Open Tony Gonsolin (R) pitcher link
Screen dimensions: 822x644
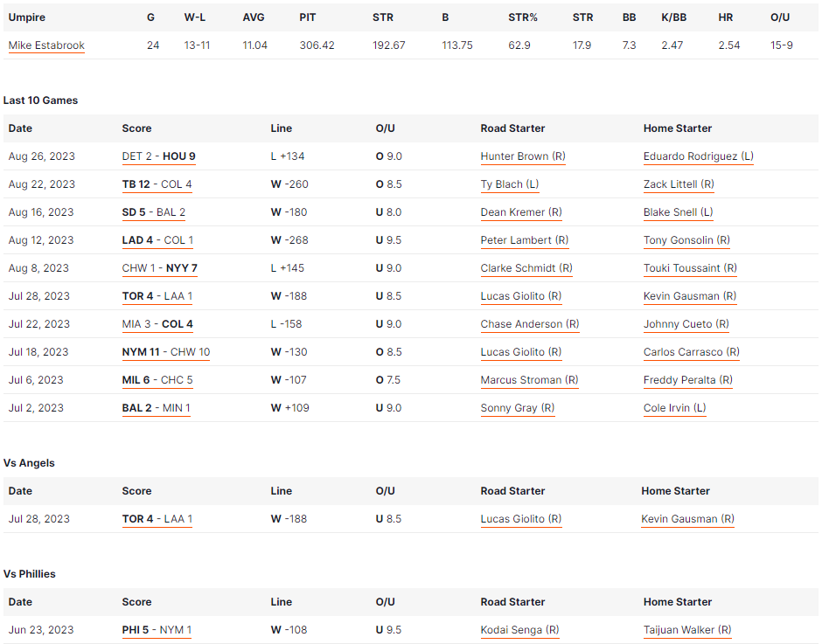click(x=686, y=240)
